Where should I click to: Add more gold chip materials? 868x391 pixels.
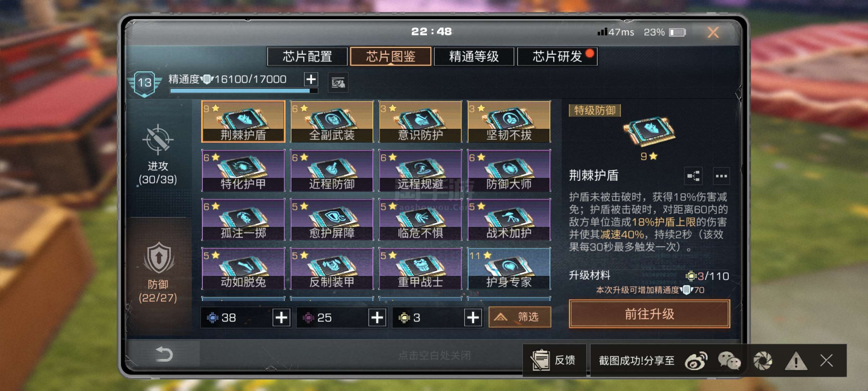tap(472, 317)
